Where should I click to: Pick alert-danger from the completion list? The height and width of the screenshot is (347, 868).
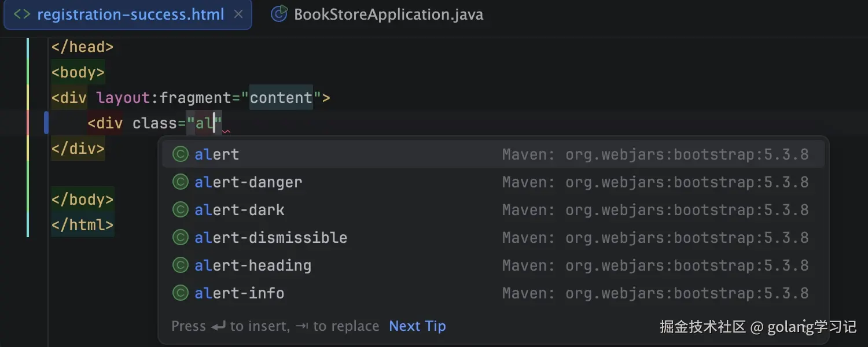pos(248,182)
